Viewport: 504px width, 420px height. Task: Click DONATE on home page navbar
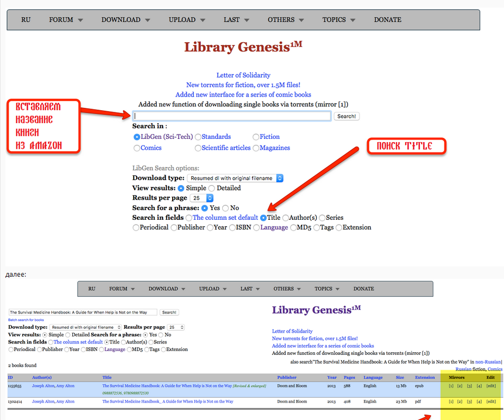click(x=388, y=20)
